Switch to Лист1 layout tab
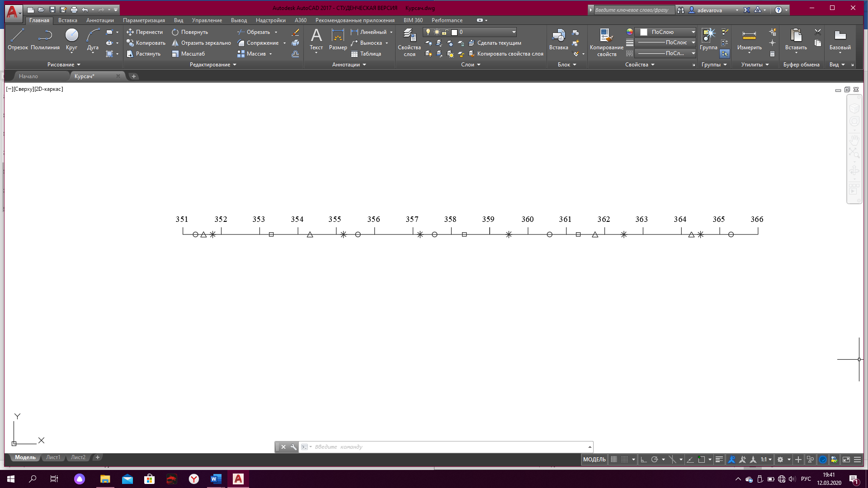The width and height of the screenshot is (868, 488). pyautogui.click(x=53, y=457)
